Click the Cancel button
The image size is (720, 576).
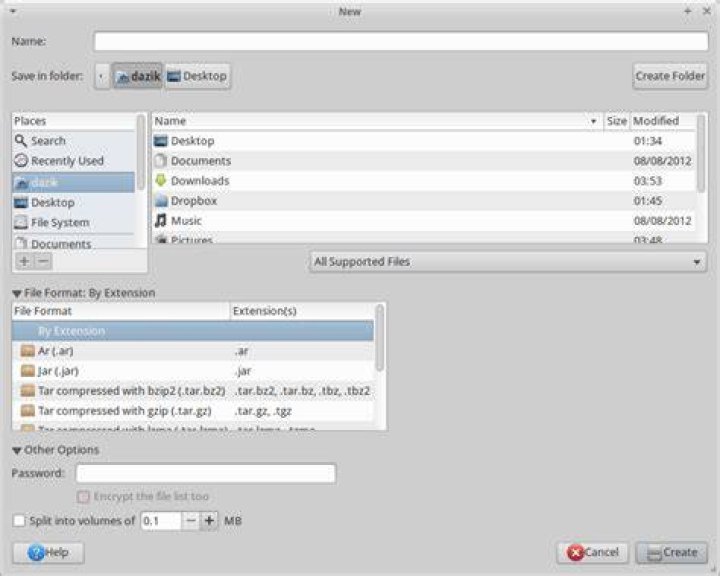point(593,553)
